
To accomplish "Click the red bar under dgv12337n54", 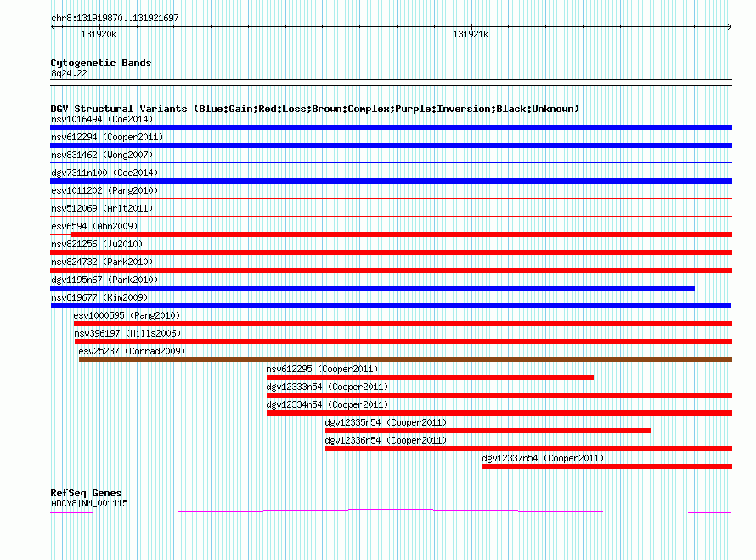I will pyautogui.click(x=607, y=467).
